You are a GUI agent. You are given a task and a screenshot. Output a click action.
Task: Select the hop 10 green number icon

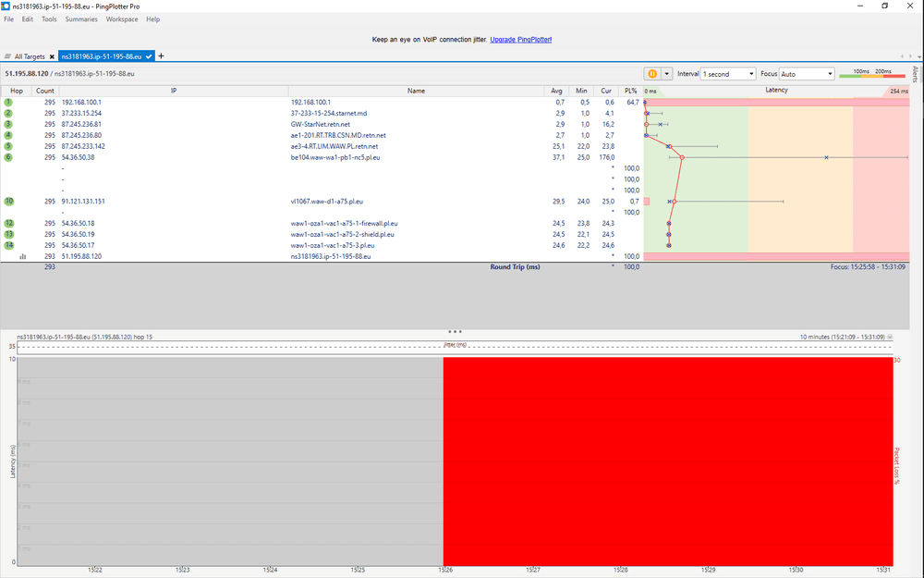pyautogui.click(x=8, y=201)
